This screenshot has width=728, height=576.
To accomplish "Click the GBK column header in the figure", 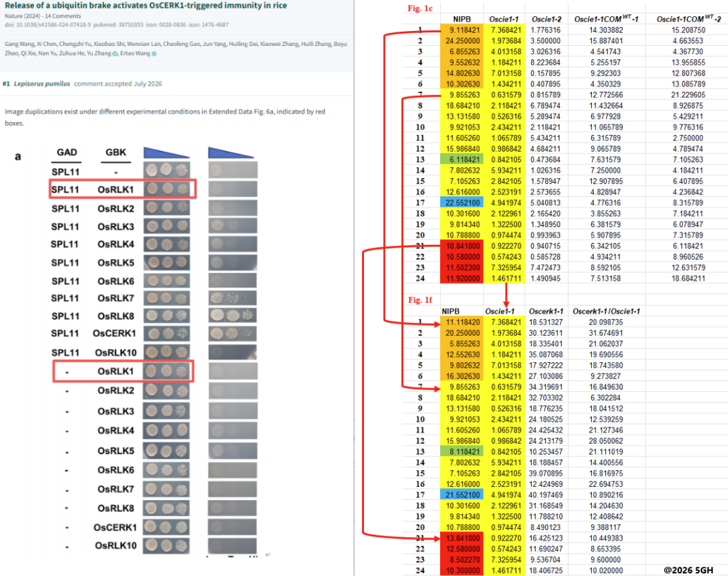I will click(x=116, y=152).
